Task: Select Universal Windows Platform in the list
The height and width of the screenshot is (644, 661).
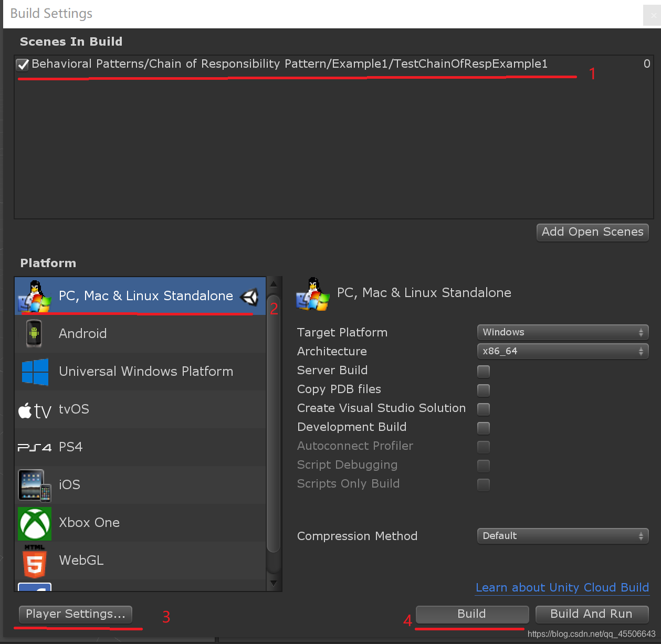Action: click(140, 372)
